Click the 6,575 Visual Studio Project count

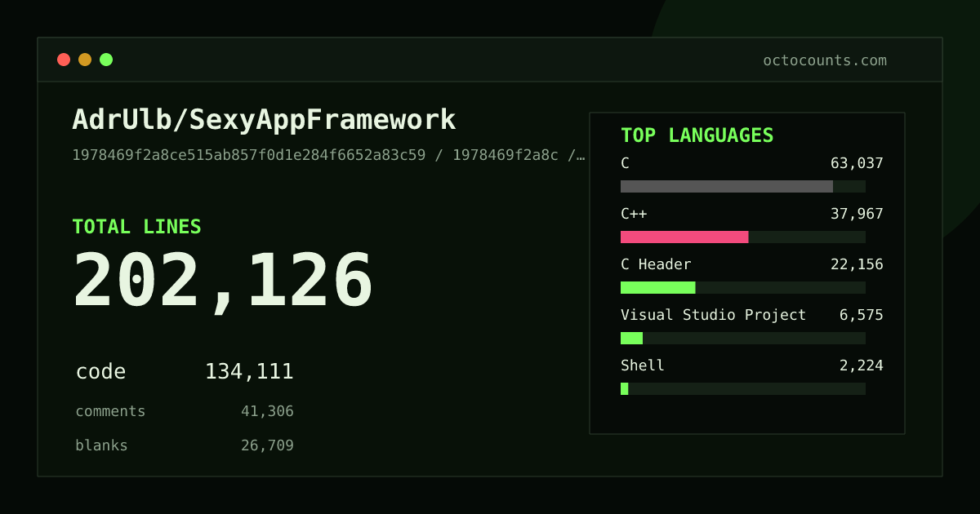click(x=862, y=315)
